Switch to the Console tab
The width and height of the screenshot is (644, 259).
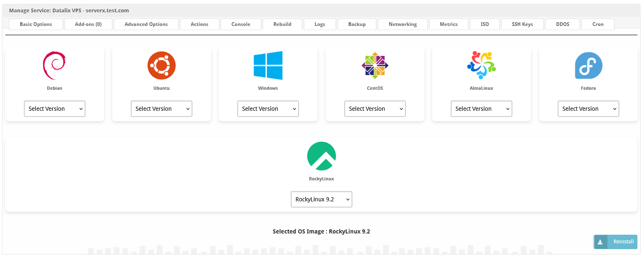pyautogui.click(x=241, y=24)
